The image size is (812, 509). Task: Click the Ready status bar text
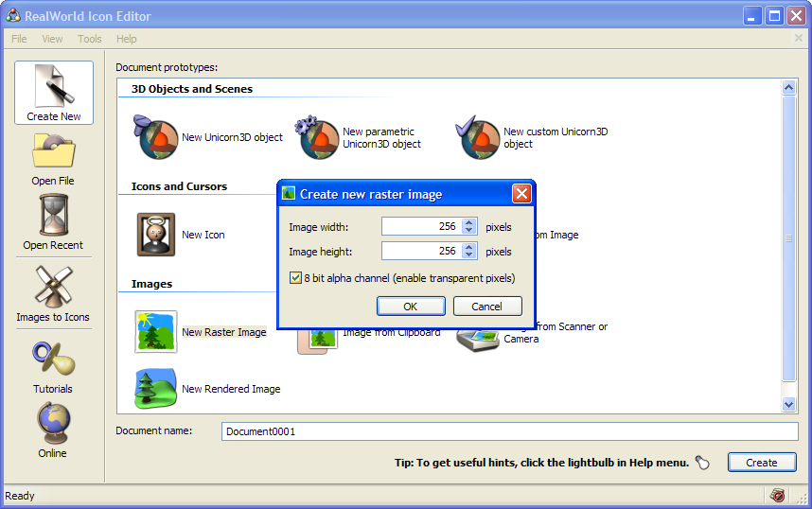[20, 496]
